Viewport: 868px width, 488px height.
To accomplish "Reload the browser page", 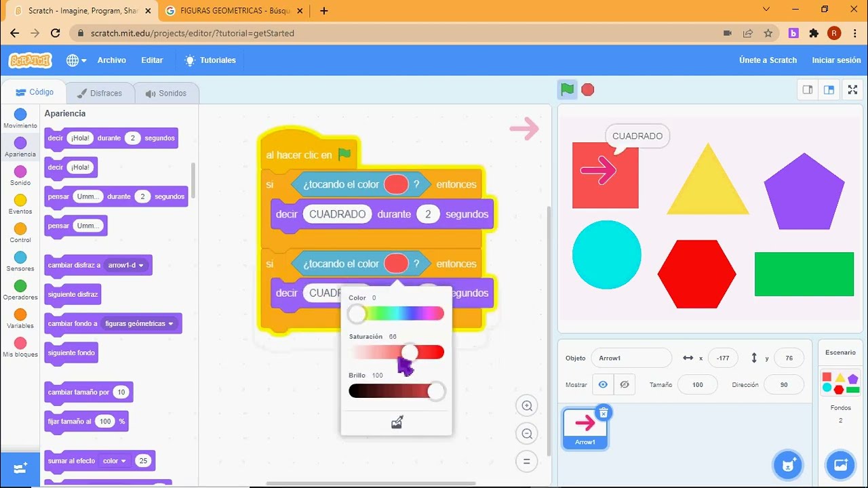I will click(x=56, y=33).
